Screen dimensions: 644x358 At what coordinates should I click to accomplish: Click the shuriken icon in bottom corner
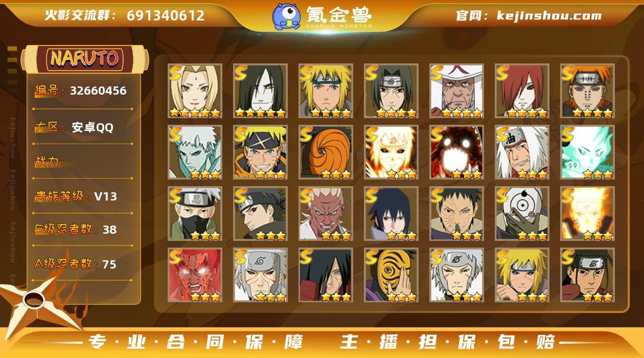tap(36, 302)
